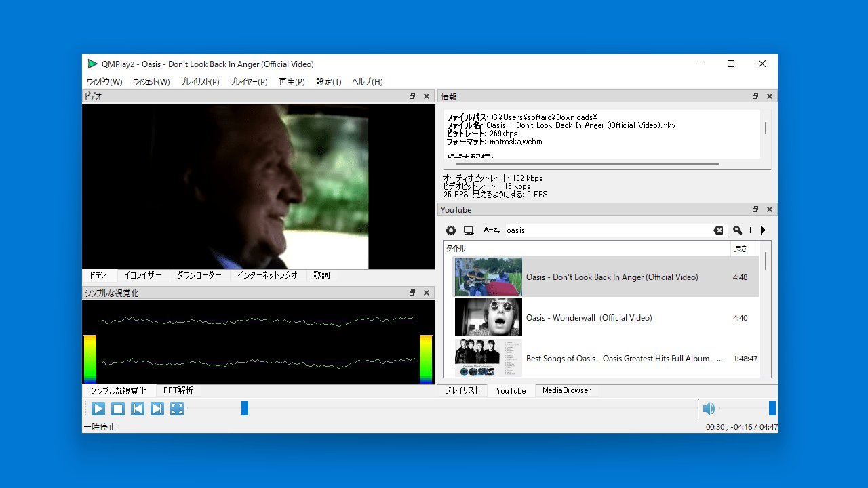Screen dimensions: 868x488
Task: Float the シンプルな視覚化 panel
Action: pyautogui.click(x=412, y=293)
